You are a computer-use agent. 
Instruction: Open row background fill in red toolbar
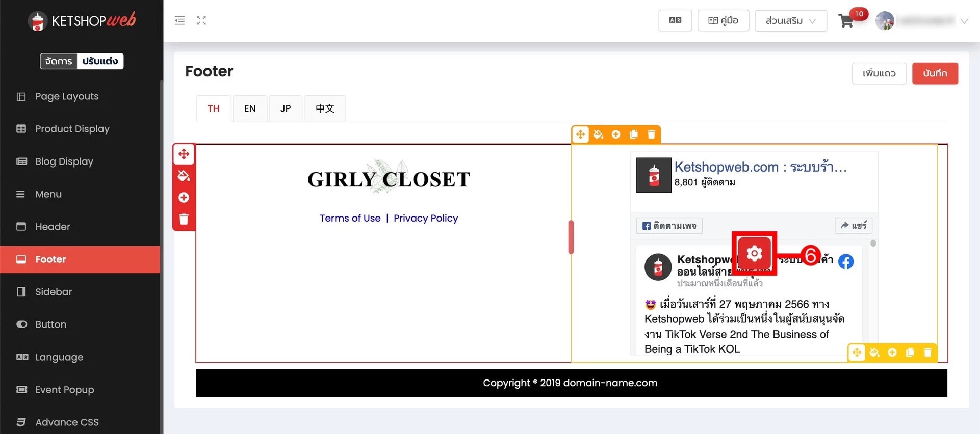[x=184, y=176]
